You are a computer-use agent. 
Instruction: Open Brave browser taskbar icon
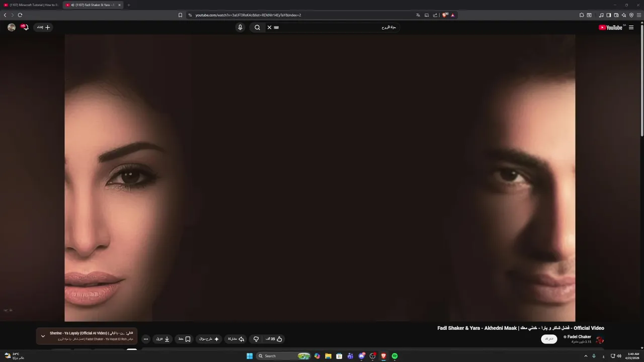tap(383, 356)
